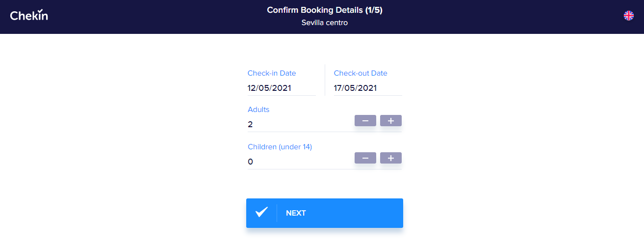Decrease Children count with minus button
The image size is (644, 249).
point(365,158)
